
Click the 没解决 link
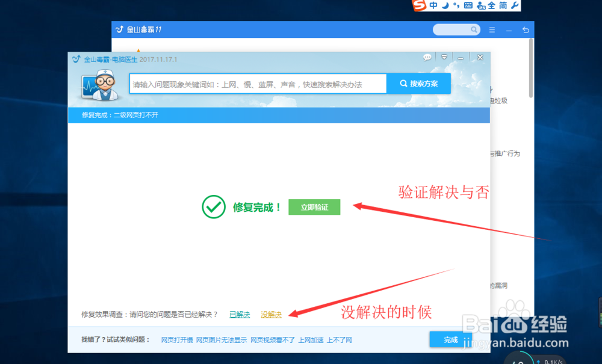pos(271,315)
